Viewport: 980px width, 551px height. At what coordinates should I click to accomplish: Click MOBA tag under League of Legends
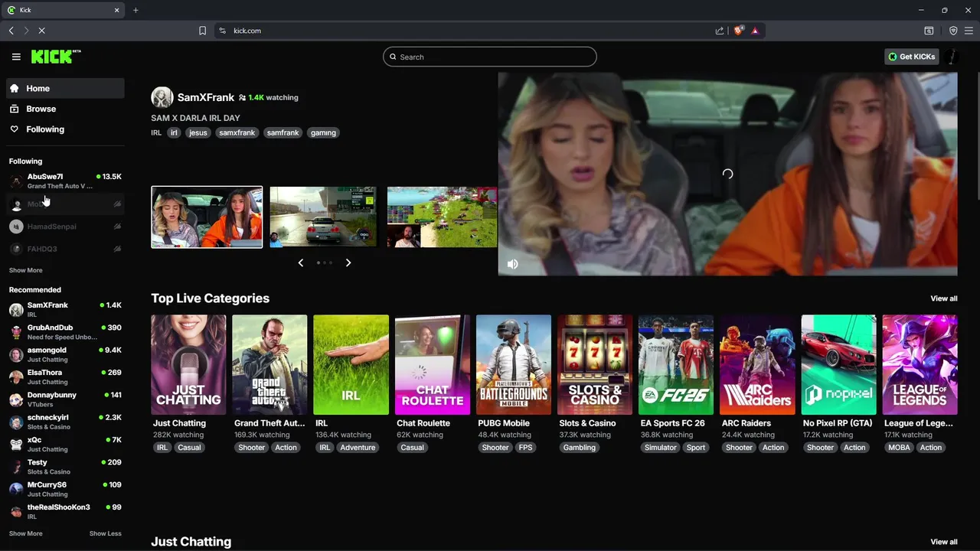click(x=899, y=448)
